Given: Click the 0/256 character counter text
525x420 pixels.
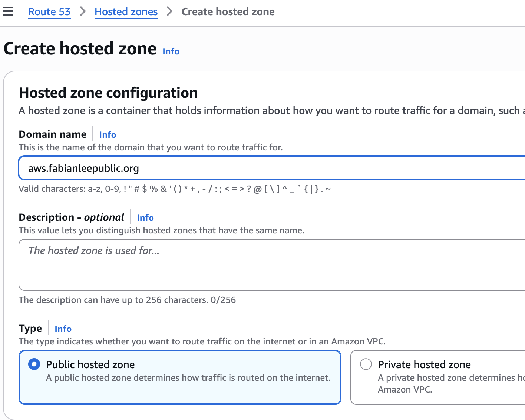Looking at the screenshot, I should pos(223,300).
